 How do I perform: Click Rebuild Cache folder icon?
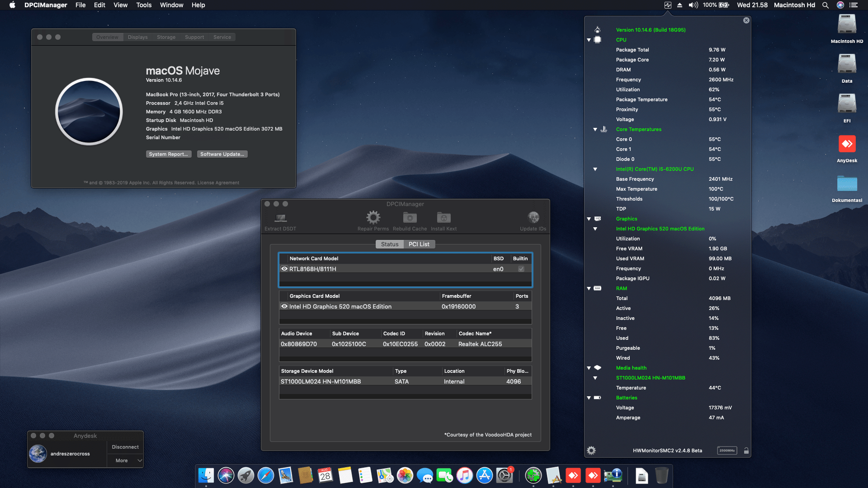(410, 217)
